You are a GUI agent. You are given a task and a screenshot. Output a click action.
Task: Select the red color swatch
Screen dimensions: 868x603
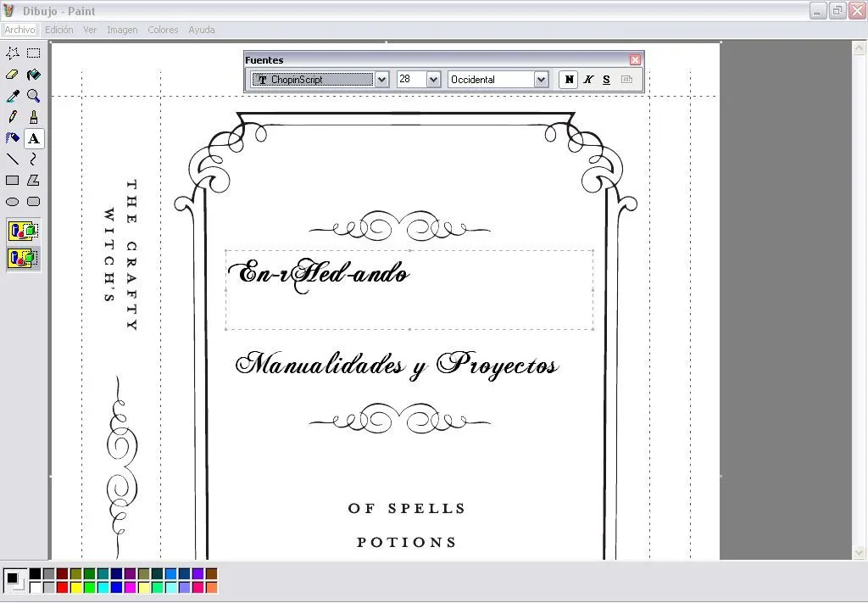pos(62,587)
